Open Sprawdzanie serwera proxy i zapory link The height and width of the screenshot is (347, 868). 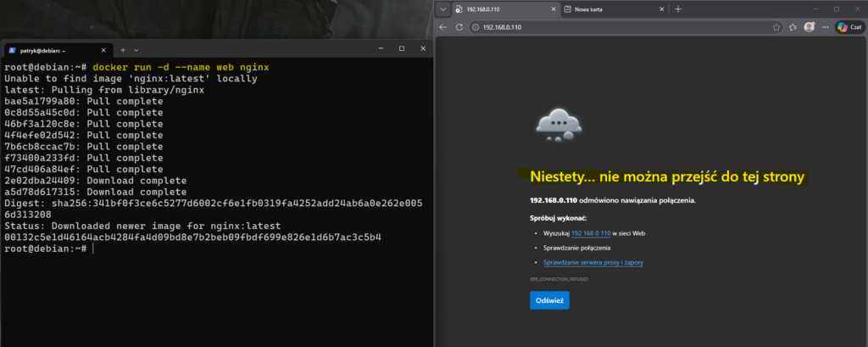point(593,263)
